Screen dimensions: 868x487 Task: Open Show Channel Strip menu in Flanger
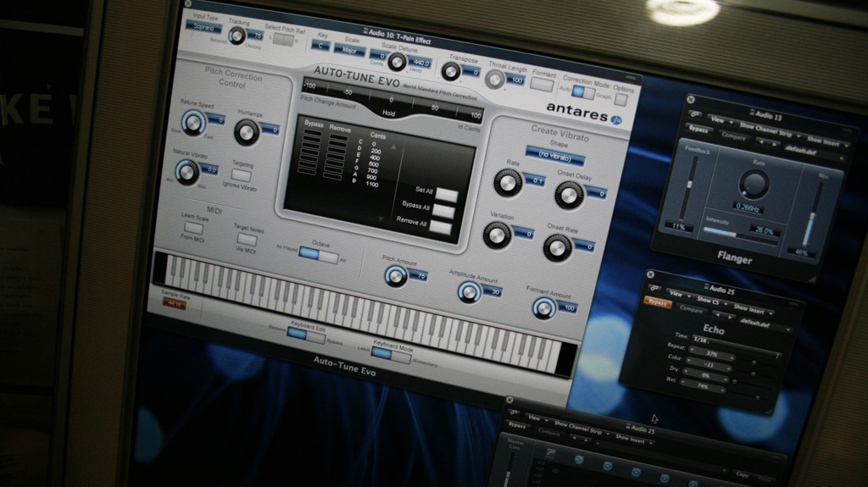[x=770, y=130]
